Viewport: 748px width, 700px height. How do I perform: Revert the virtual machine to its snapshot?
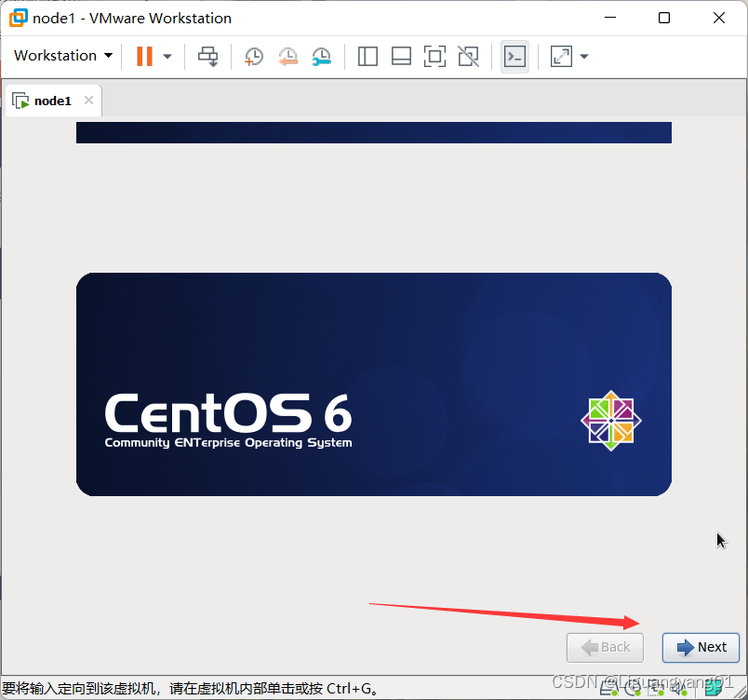tap(287, 56)
